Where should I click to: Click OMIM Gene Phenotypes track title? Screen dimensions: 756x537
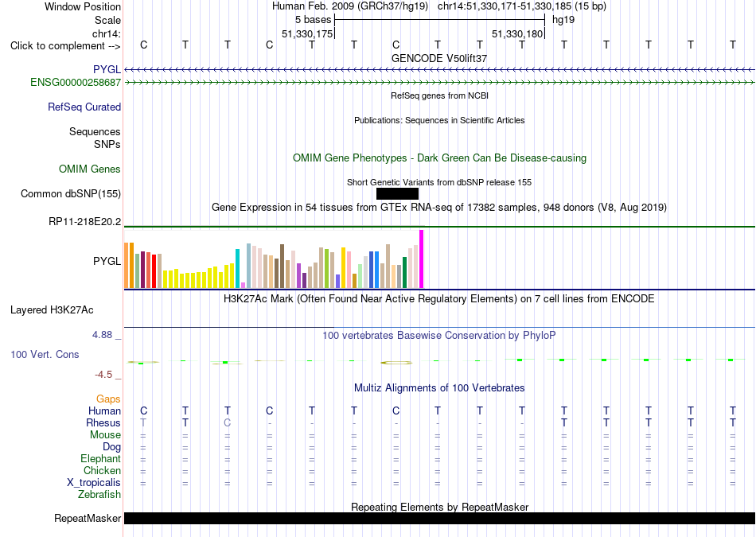(x=439, y=158)
